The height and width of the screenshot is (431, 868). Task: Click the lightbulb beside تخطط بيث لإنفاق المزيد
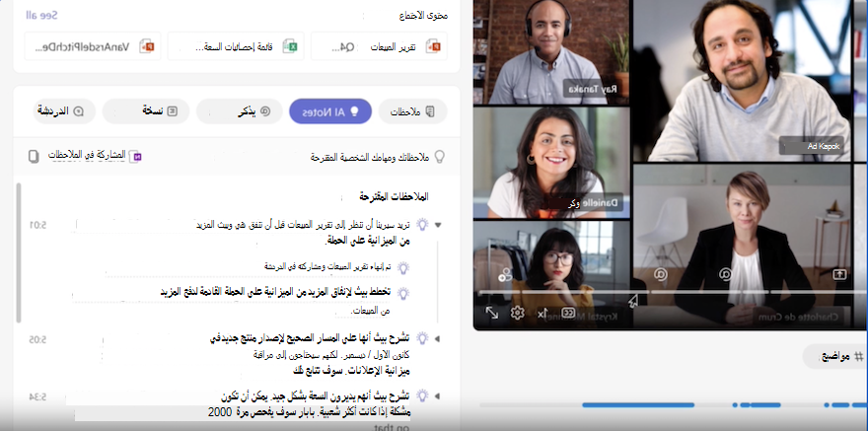403,293
